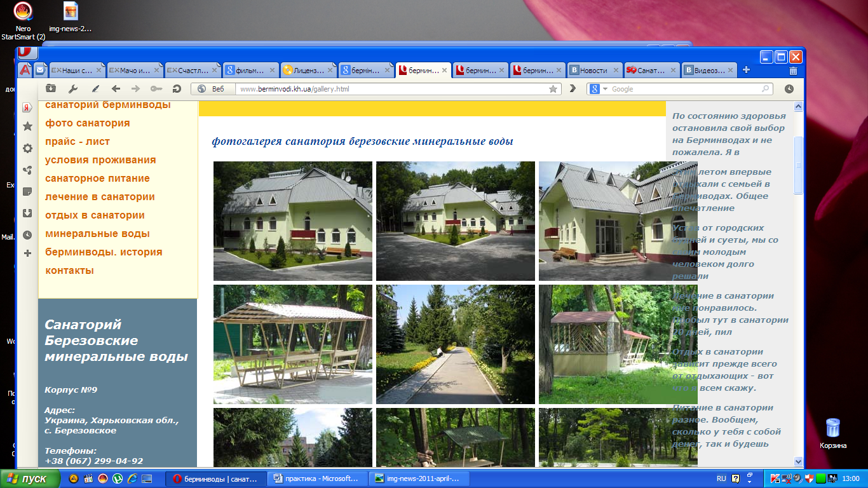Close the Мачо и... tab

(x=156, y=71)
